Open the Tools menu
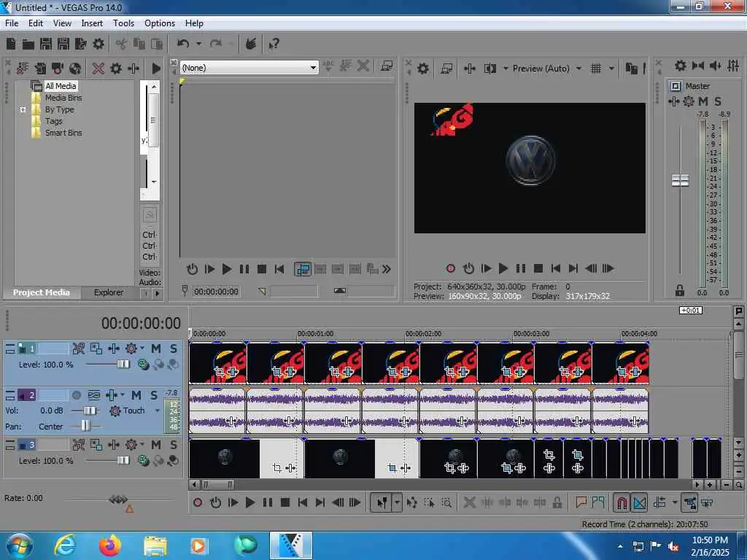This screenshot has width=747, height=560. click(x=123, y=23)
